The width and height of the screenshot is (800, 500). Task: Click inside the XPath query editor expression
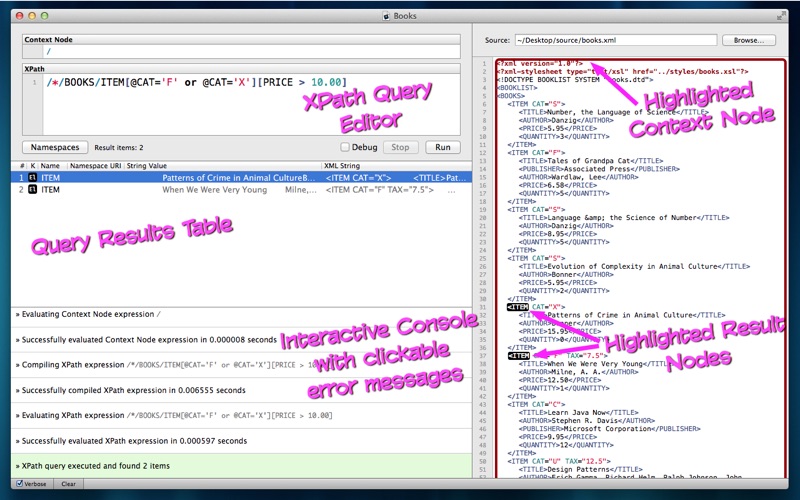196,82
